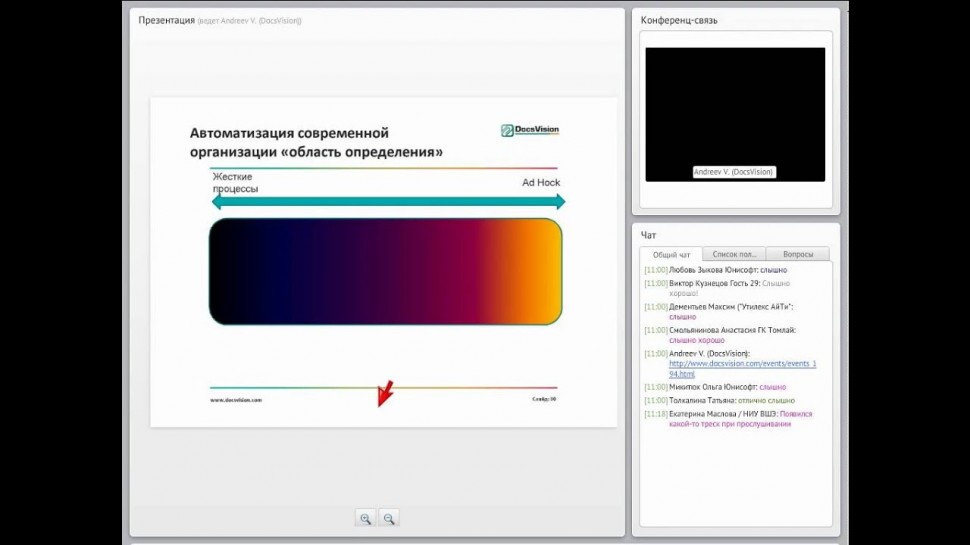Click the red arrow pointer on the slide
The image size is (970, 545).
pos(384,393)
